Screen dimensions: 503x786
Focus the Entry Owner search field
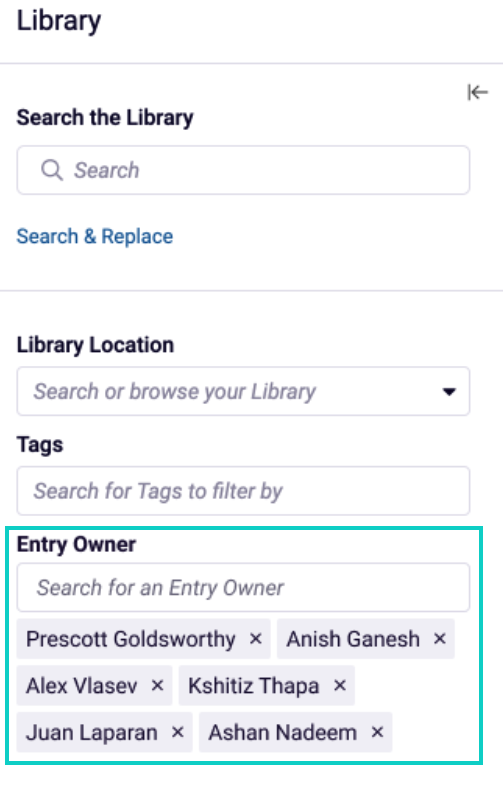[x=243, y=587]
